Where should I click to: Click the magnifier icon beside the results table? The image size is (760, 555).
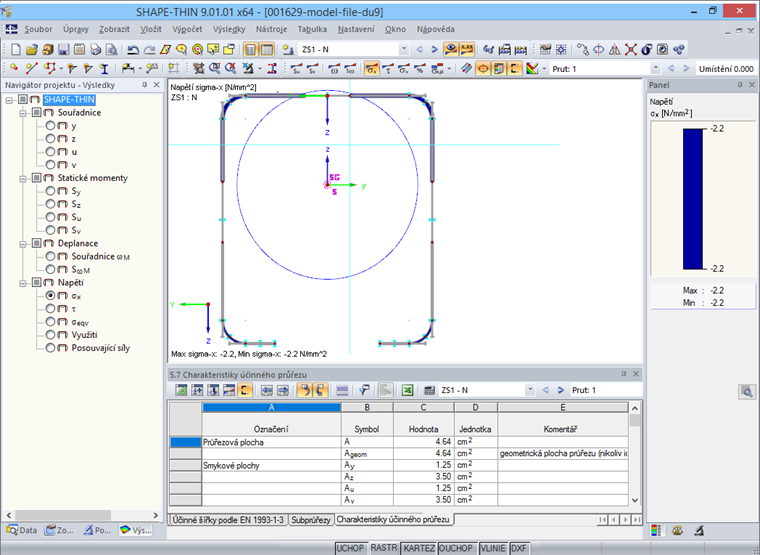[746, 391]
